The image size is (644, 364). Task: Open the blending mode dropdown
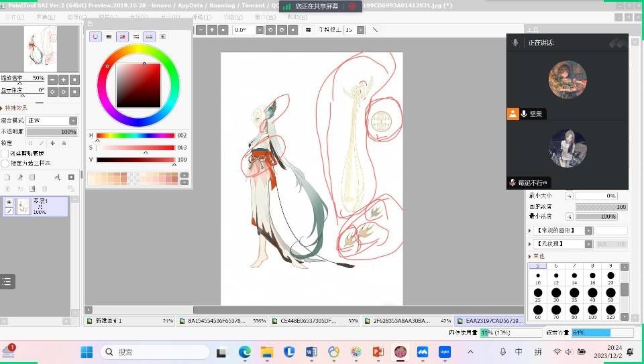[73, 121]
